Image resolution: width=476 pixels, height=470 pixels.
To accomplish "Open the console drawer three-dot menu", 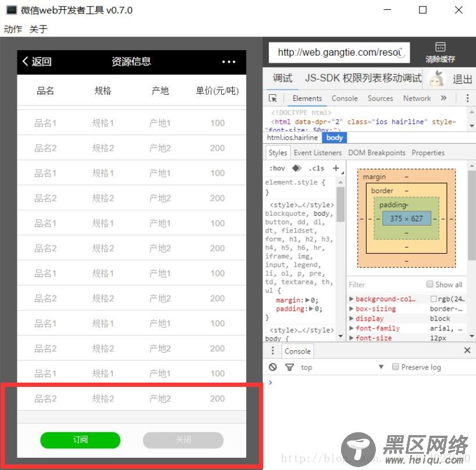I will click(272, 351).
